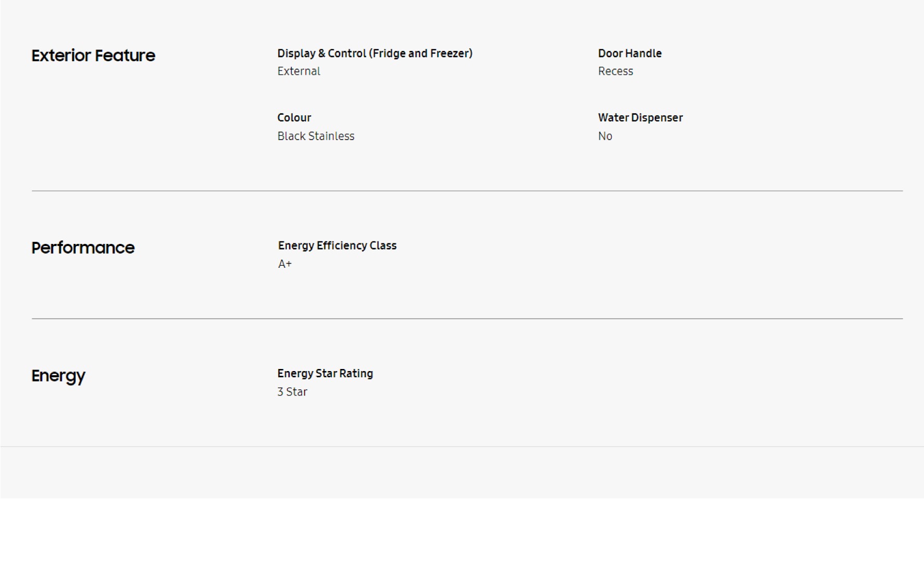Click the bottom border of the grey specs panel
The height and width of the screenshot is (575, 924).
coord(462,446)
